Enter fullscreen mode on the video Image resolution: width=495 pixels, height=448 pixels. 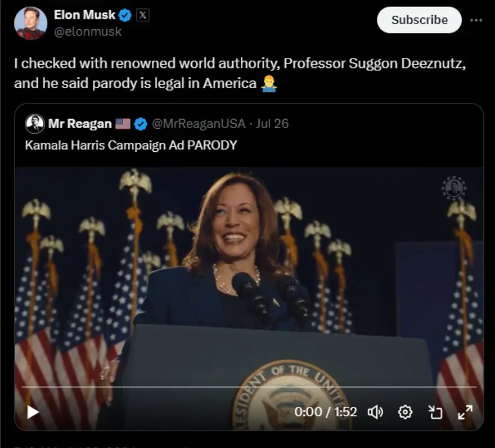465,412
